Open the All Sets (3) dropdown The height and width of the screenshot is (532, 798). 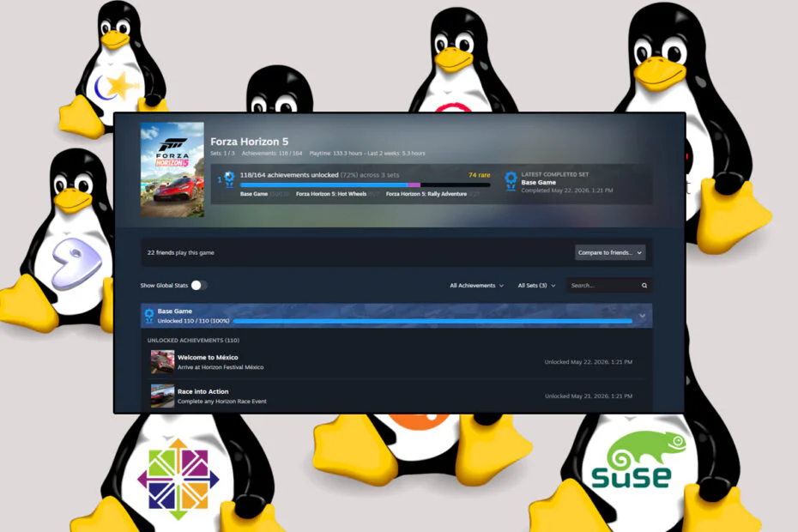tap(536, 286)
